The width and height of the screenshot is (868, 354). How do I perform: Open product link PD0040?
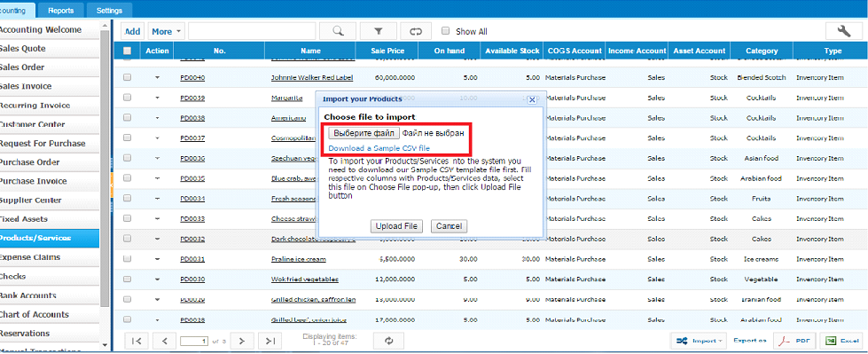pos(192,77)
